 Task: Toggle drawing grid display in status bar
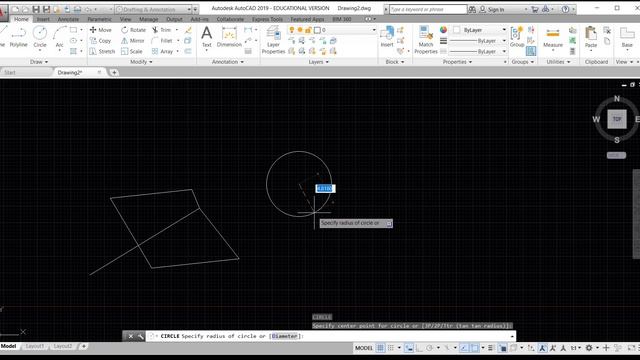point(380,348)
